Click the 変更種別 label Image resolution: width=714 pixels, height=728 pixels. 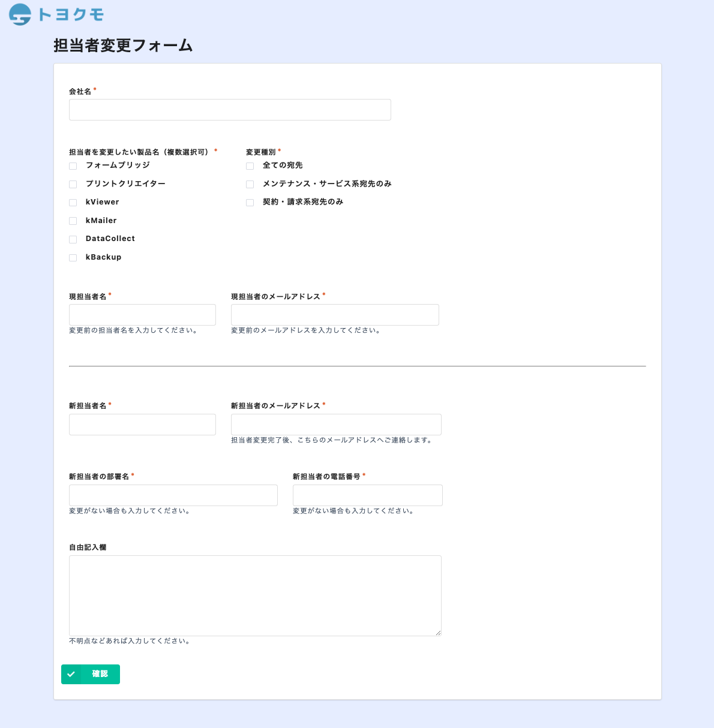[x=261, y=152]
